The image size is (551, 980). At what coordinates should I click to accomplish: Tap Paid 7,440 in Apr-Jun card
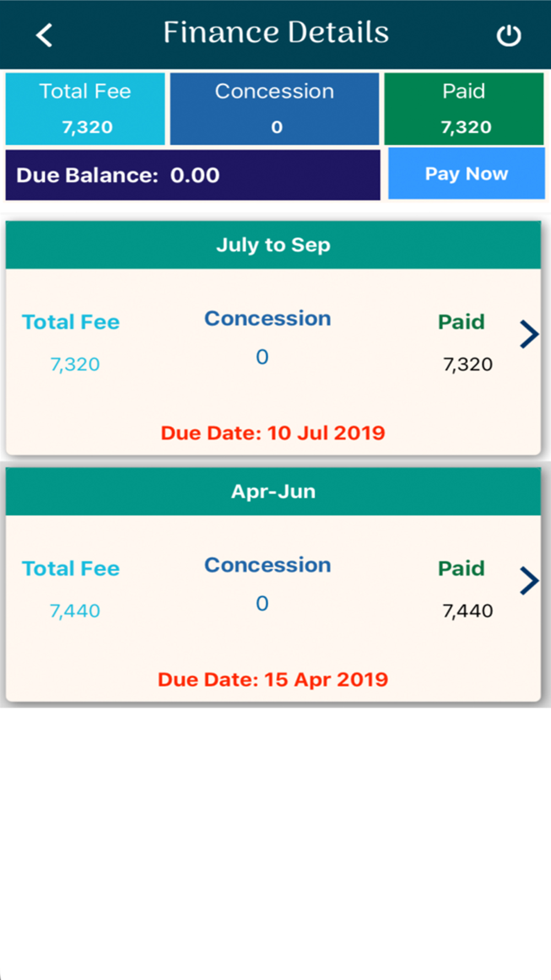pos(467,611)
